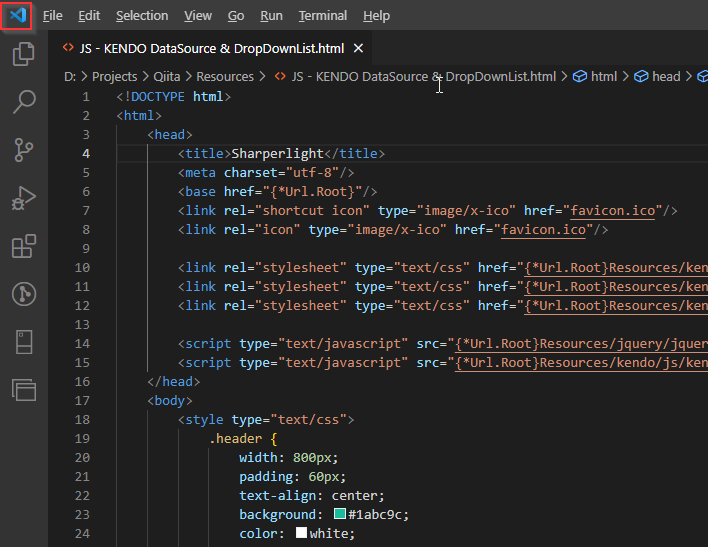Click the html breadcrumb segment
Screen dimensions: 708x547
(x=604, y=77)
